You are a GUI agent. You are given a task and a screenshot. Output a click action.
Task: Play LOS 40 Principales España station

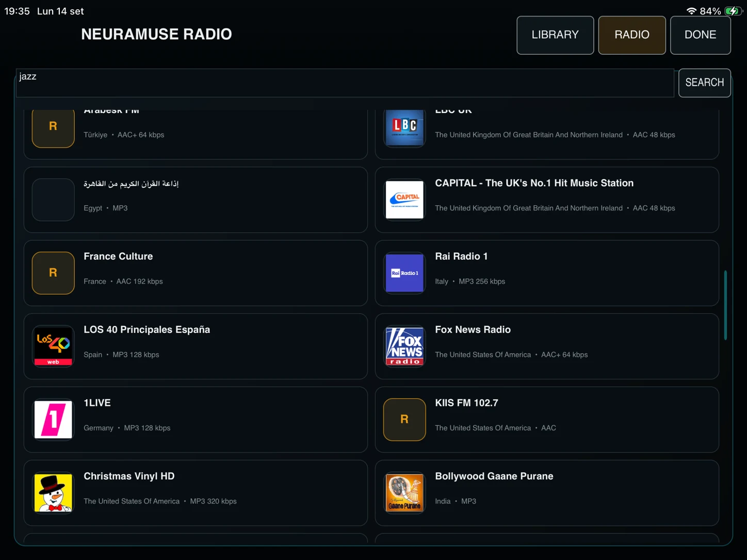tap(196, 346)
